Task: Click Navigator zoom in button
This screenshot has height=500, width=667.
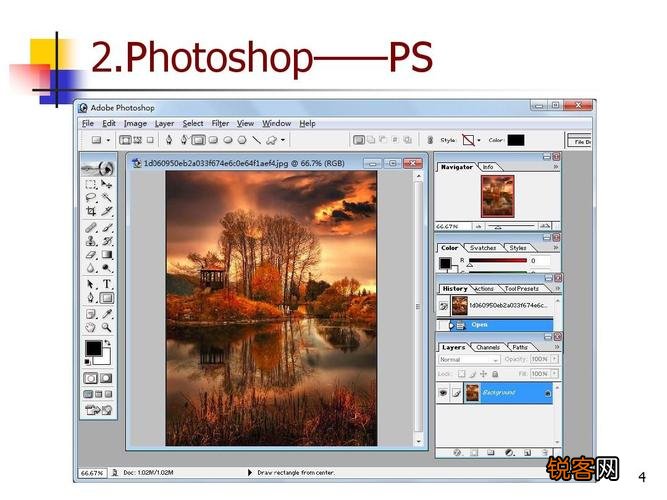Action: (x=544, y=226)
